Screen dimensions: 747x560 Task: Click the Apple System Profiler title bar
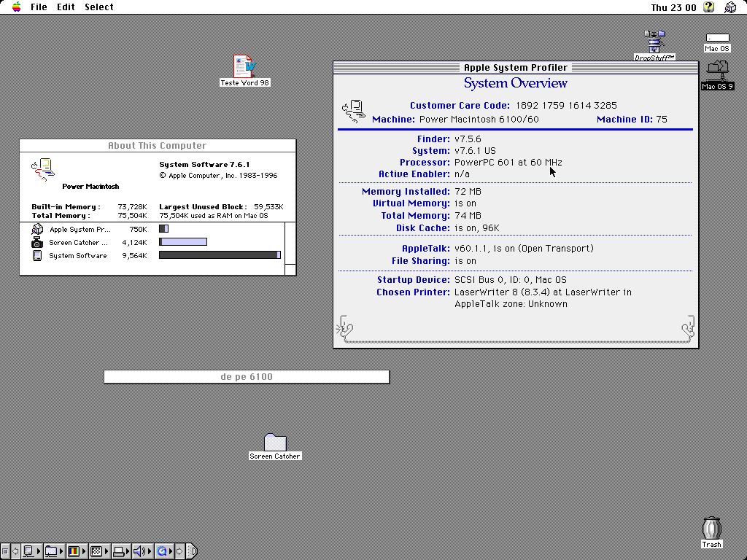(x=516, y=68)
